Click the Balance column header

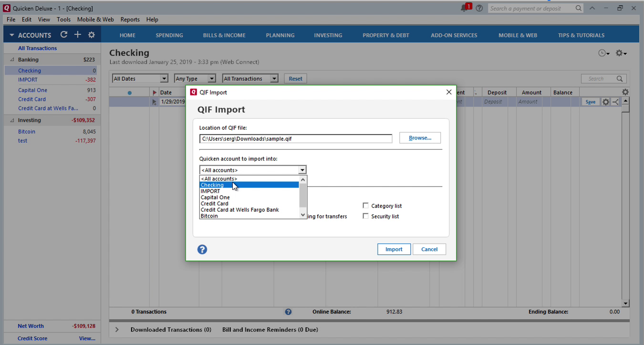click(563, 93)
